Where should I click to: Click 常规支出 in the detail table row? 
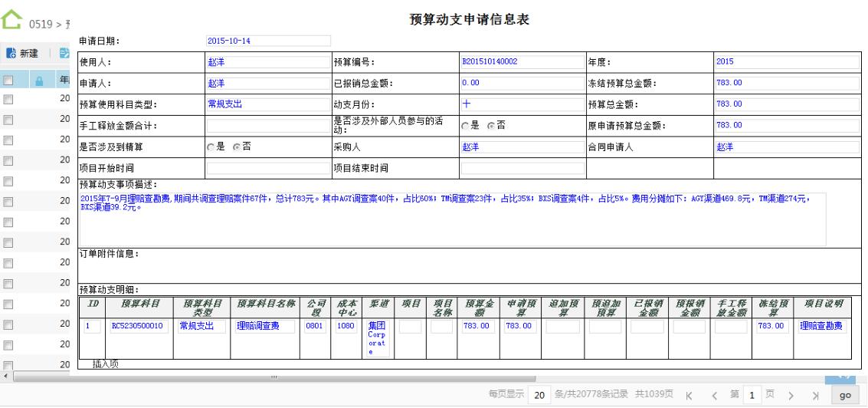tap(201, 327)
